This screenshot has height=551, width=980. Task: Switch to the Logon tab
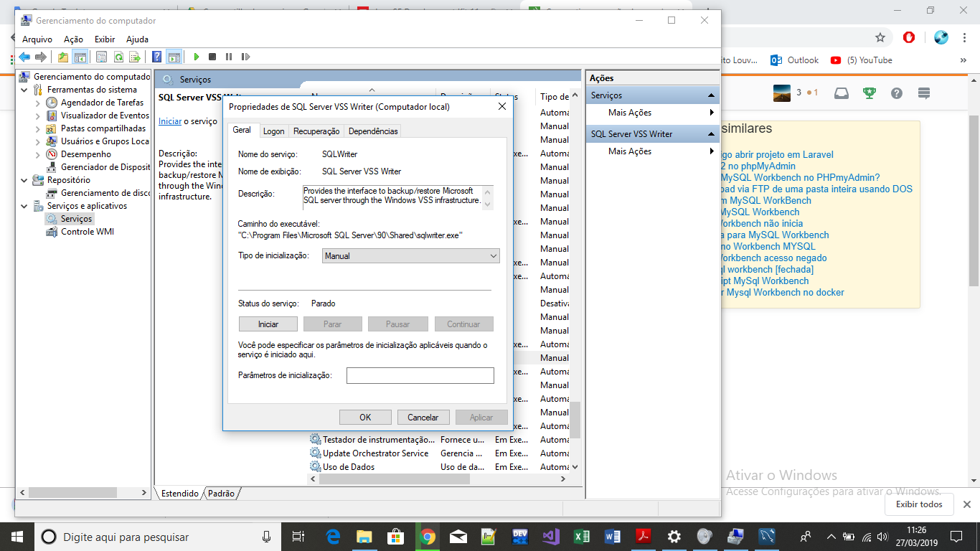(273, 131)
